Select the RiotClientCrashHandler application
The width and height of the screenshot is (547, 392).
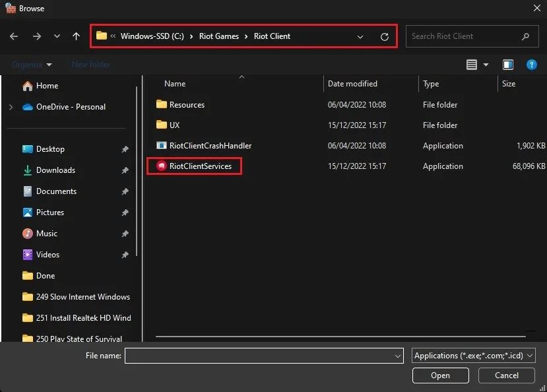click(x=204, y=146)
